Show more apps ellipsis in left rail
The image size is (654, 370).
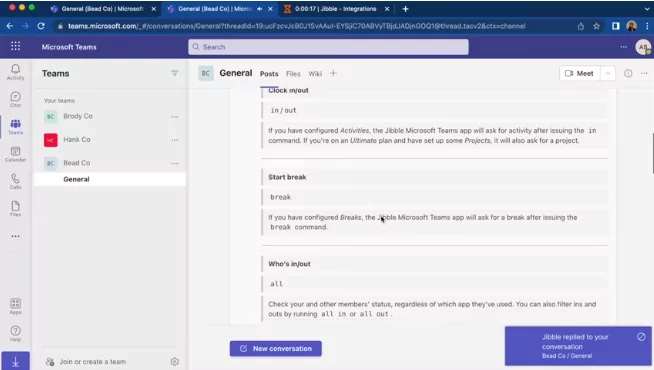coord(15,236)
